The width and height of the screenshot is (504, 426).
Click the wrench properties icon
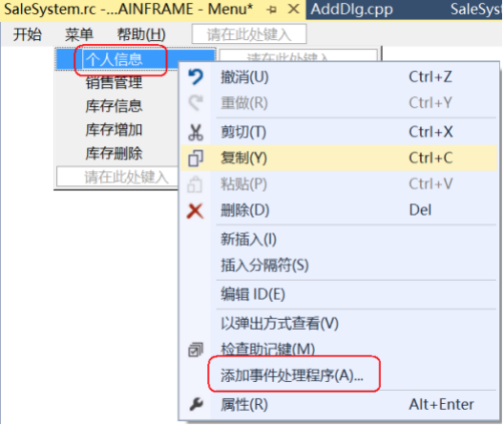[x=196, y=404]
